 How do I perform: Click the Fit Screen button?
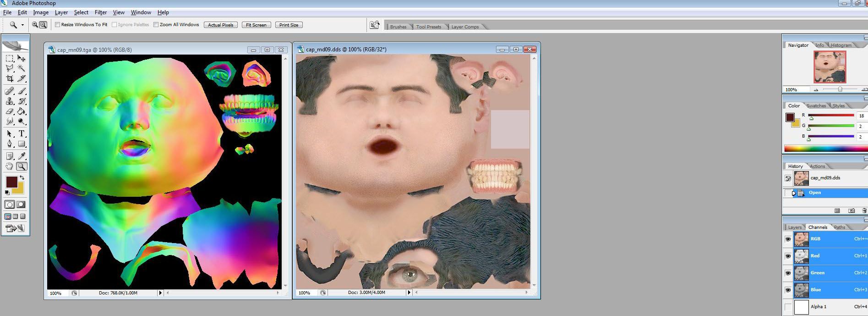point(256,25)
